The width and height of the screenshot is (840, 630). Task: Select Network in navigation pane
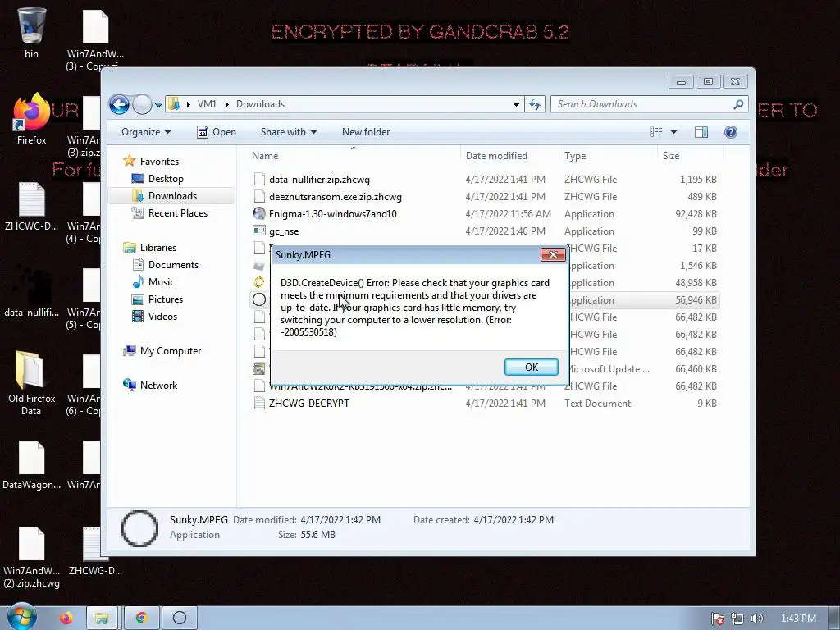coord(158,386)
